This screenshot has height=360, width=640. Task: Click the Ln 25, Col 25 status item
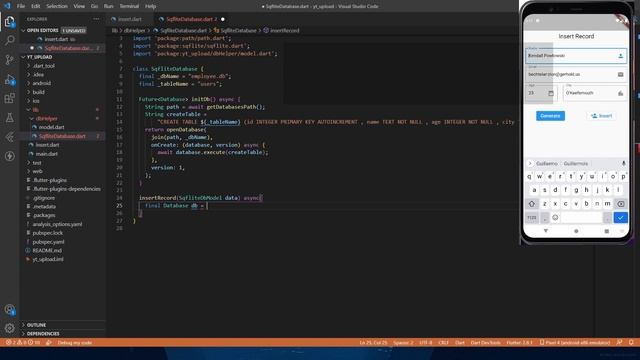point(373,342)
